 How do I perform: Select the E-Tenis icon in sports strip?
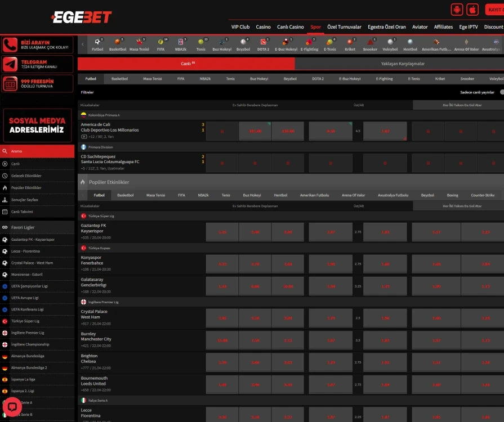[329, 42]
